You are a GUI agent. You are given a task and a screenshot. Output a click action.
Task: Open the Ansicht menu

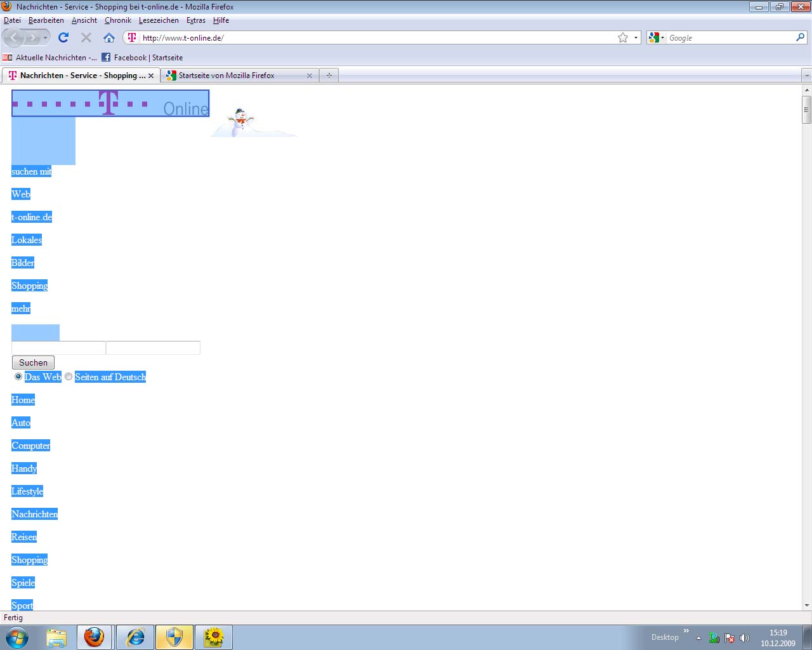[84, 20]
